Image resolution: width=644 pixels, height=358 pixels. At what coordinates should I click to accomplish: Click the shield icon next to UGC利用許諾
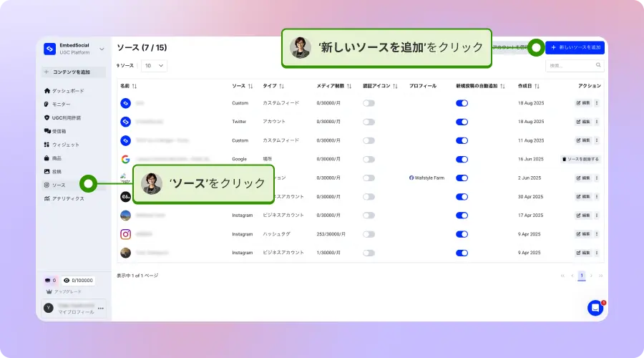click(x=47, y=117)
